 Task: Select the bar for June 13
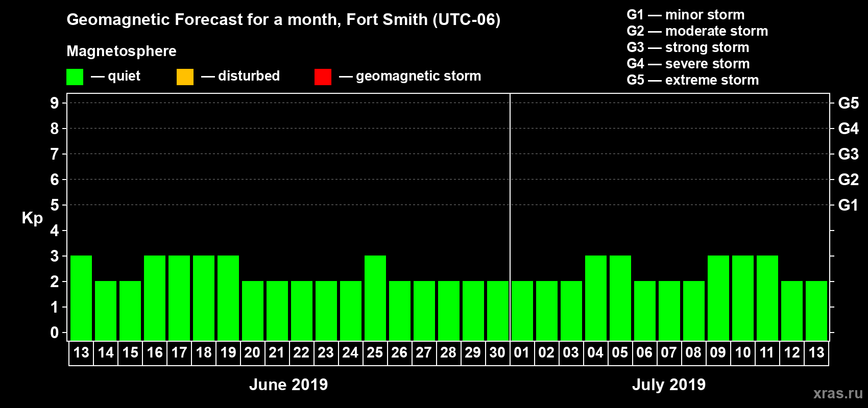click(x=81, y=298)
